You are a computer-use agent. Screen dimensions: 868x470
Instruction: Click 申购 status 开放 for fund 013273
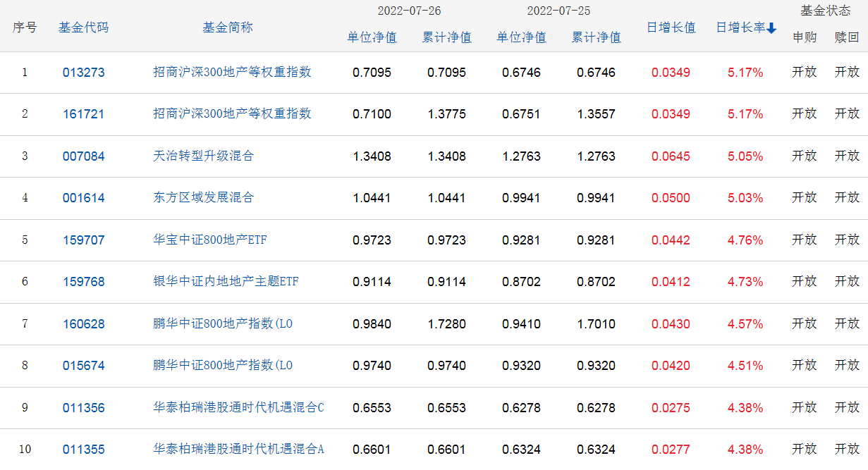pyautogui.click(x=805, y=72)
